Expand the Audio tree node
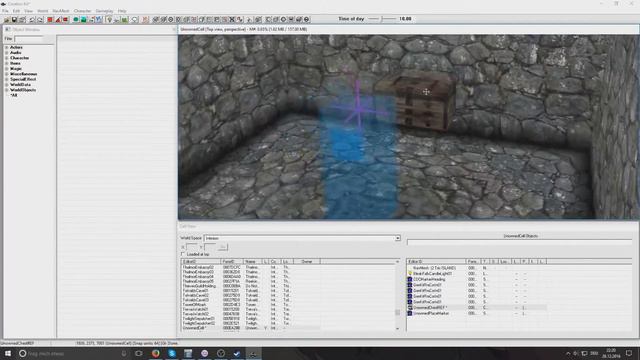This screenshot has width=640, height=360. tap(7, 53)
